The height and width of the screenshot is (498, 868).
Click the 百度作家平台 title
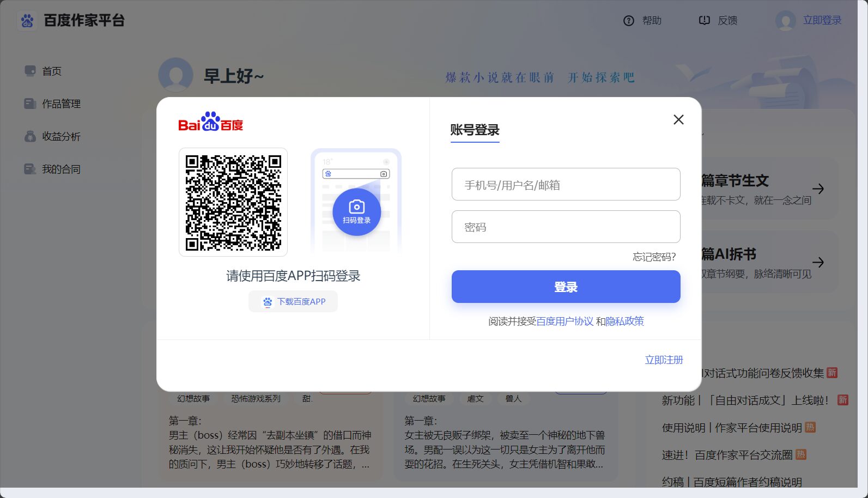point(84,21)
